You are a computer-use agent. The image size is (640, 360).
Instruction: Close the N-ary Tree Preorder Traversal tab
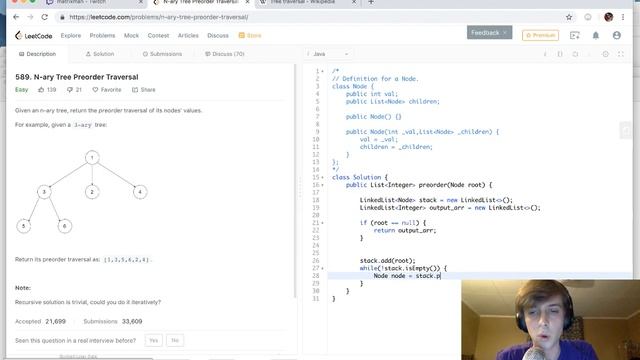tap(247, 2)
